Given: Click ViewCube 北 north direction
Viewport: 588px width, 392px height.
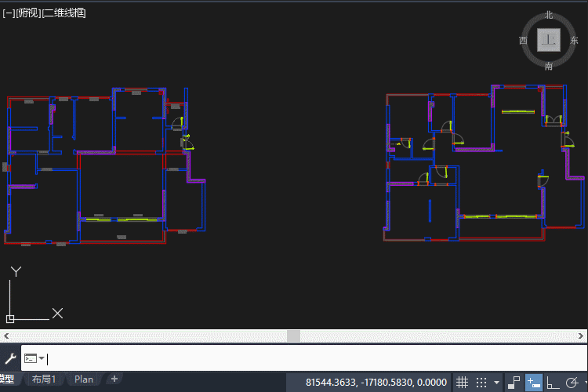Looking at the screenshot, I should [549, 15].
